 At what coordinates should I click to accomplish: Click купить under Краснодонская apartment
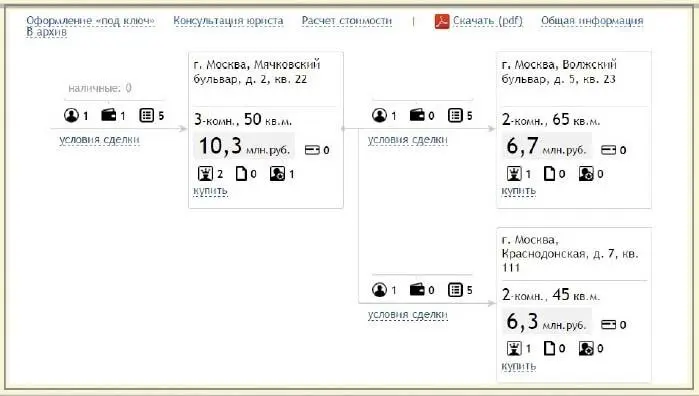tap(518, 366)
